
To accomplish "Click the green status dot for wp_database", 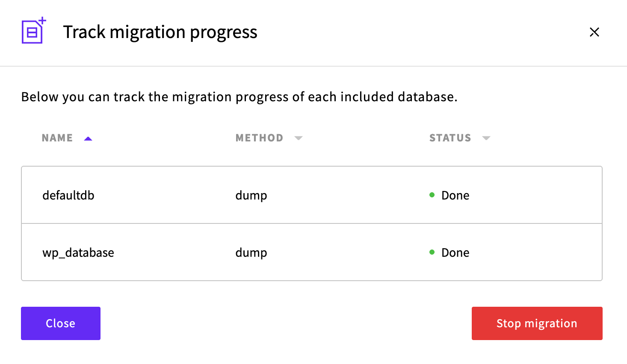I will (432, 252).
